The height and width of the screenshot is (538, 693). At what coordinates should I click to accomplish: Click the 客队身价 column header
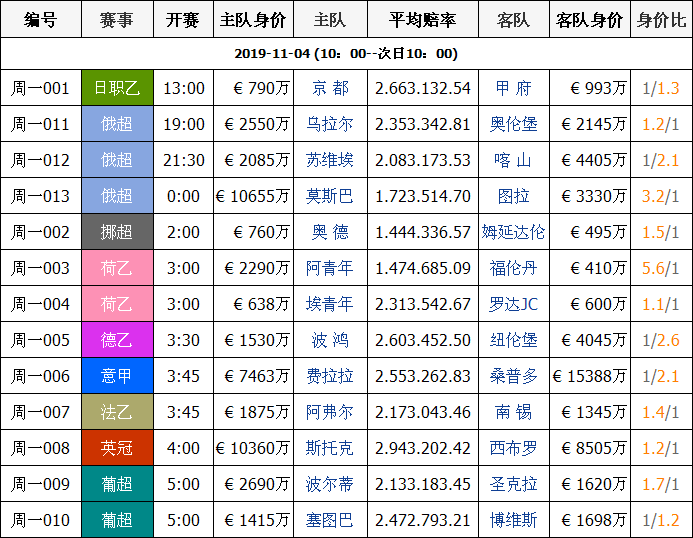coord(590,19)
